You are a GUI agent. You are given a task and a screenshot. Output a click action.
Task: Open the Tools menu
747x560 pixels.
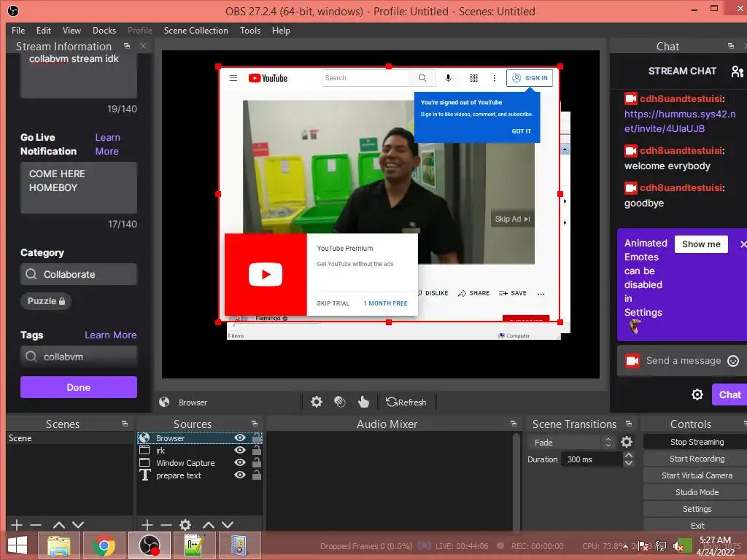click(x=250, y=31)
